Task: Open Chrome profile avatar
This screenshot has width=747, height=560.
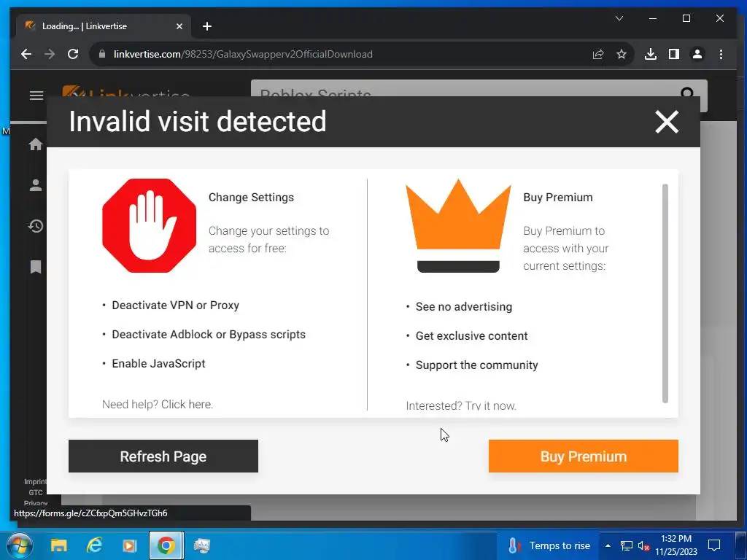Action: click(697, 54)
